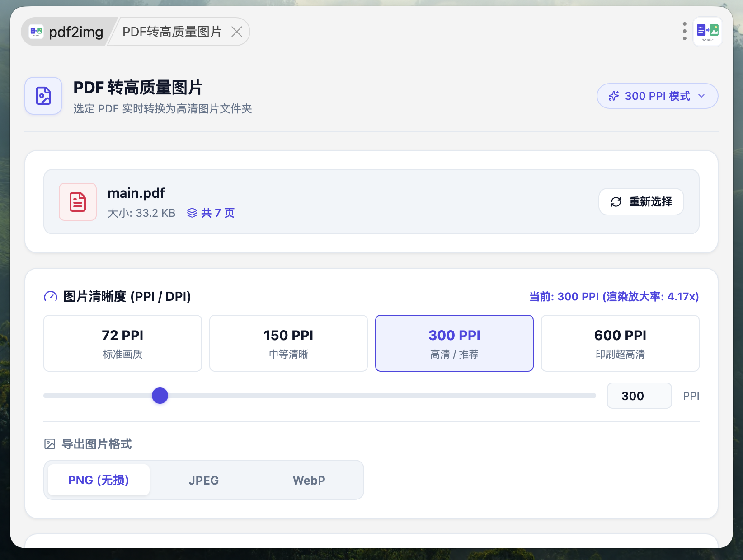Switch export format to JPEG

pos(204,480)
